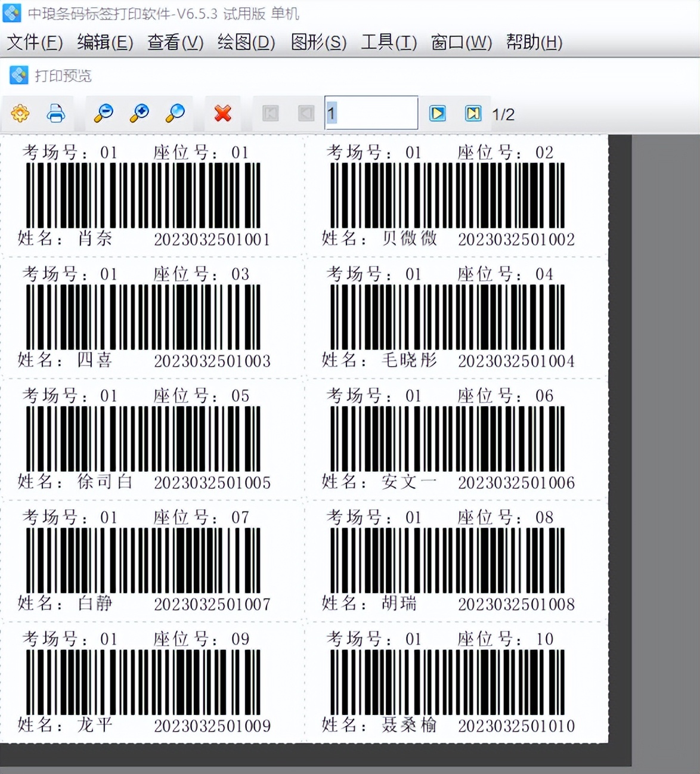The height and width of the screenshot is (774, 700).
Task: Open print settings gear icon
Action: (20, 113)
